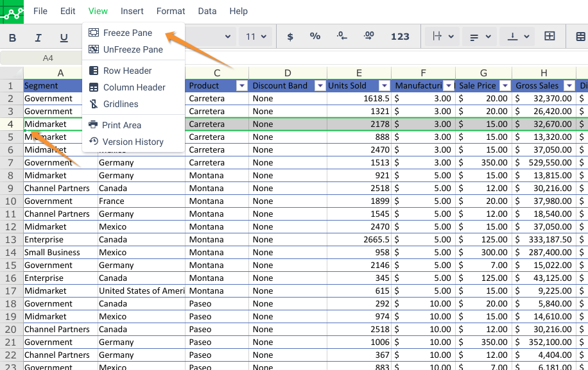Click the Bold formatting icon

(x=12, y=38)
